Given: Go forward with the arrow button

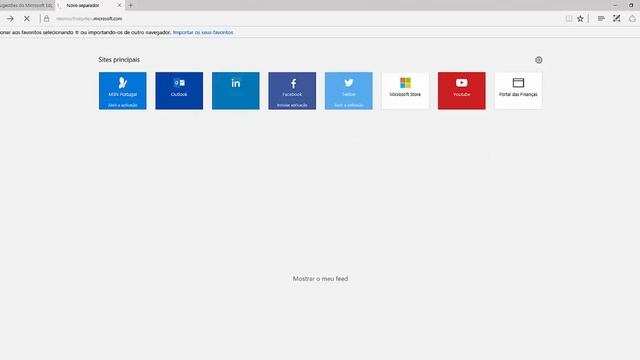Looking at the screenshot, I should tap(10, 18).
